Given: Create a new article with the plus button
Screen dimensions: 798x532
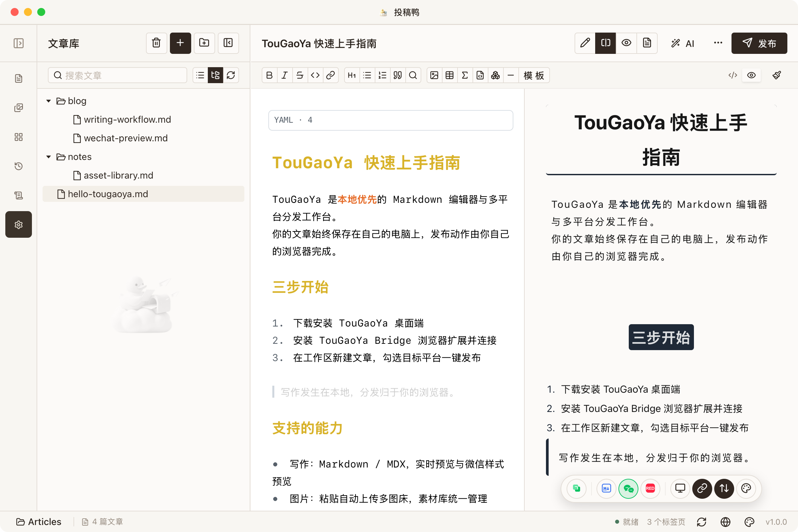Looking at the screenshot, I should coord(181,43).
